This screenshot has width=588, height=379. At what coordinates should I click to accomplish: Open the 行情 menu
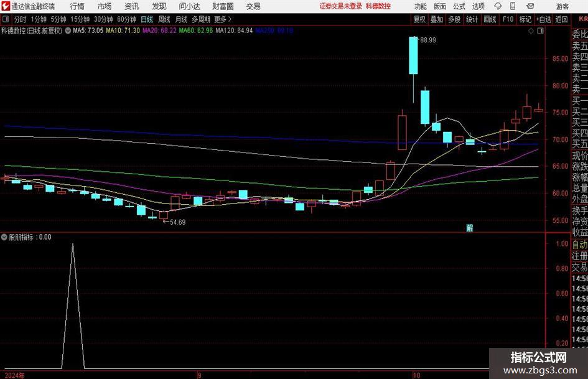[77, 6]
